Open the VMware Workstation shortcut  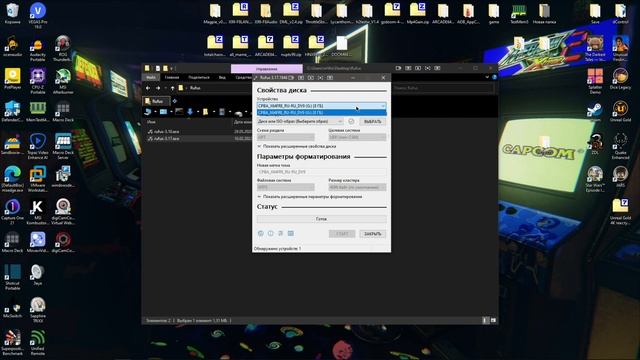[x=38, y=179]
